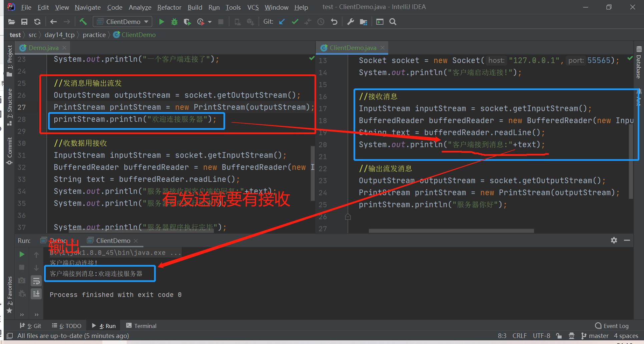
Task: Move up stack trace arrow in Run panel
Action: pos(36,255)
